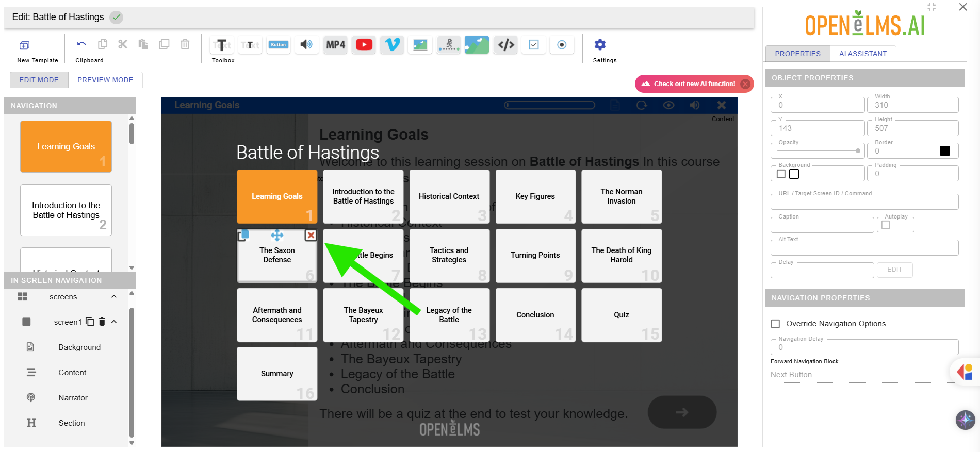Image resolution: width=980 pixels, height=452 pixels.
Task: Click the next arrow button on slide
Action: [x=682, y=412]
